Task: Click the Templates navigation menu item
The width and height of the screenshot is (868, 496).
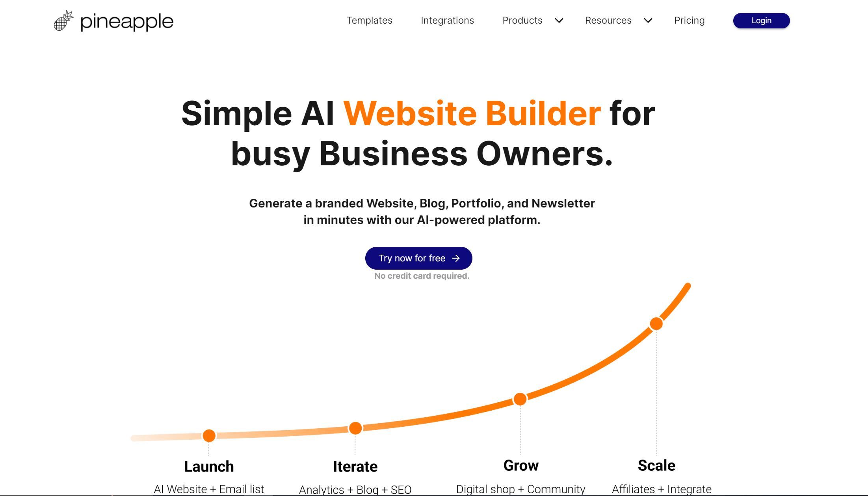Action: click(x=369, y=20)
